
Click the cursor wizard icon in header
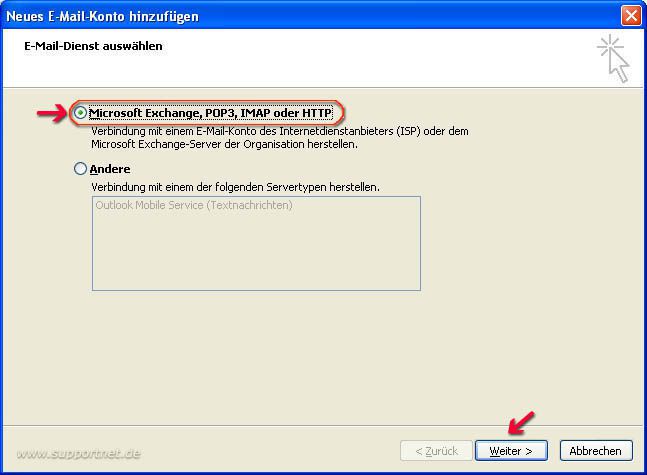coord(613,59)
